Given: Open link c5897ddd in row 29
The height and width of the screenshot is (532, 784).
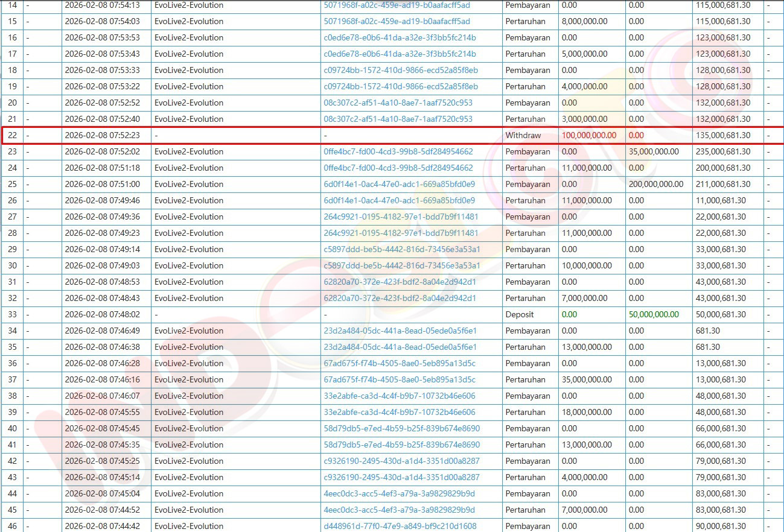Looking at the screenshot, I should (x=402, y=250).
